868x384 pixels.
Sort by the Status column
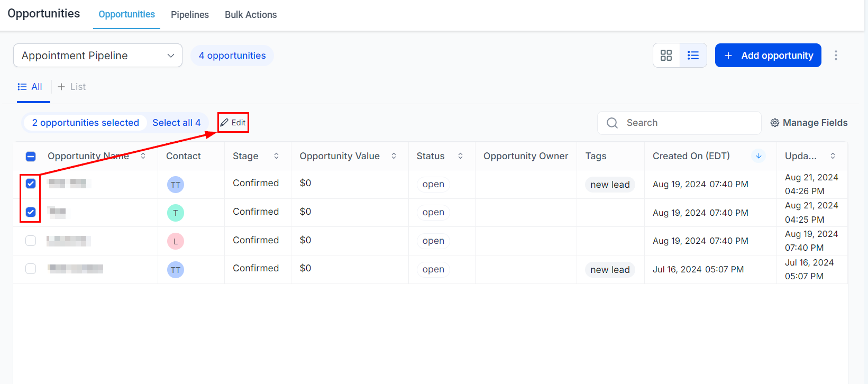click(x=460, y=156)
